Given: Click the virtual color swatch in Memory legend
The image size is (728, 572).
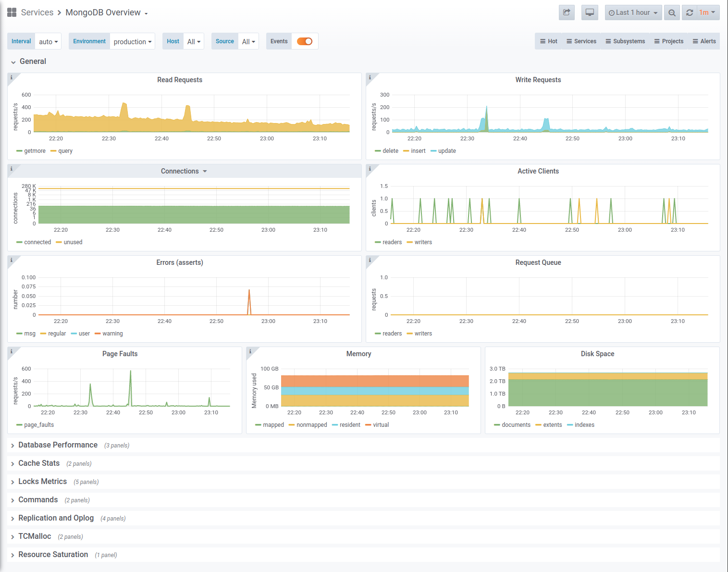Looking at the screenshot, I should tap(368, 425).
